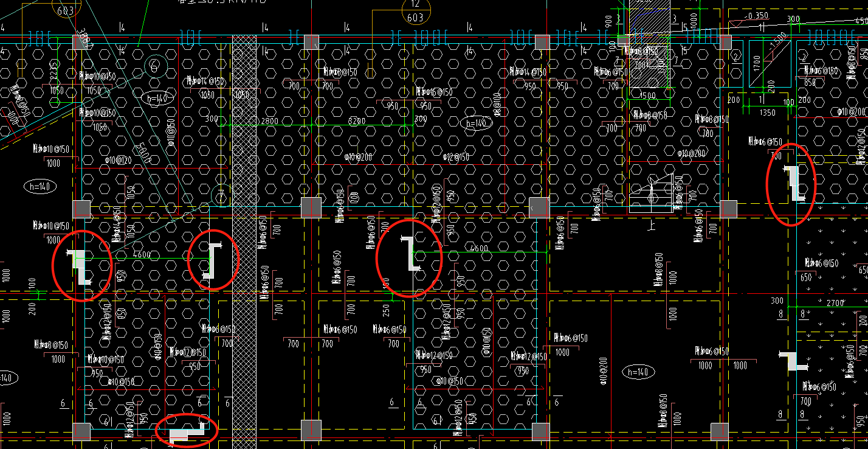Viewport: 868px width, 449px height.
Task: Click the φ10@120 rebar label
Action: click(x=119, y=160)
